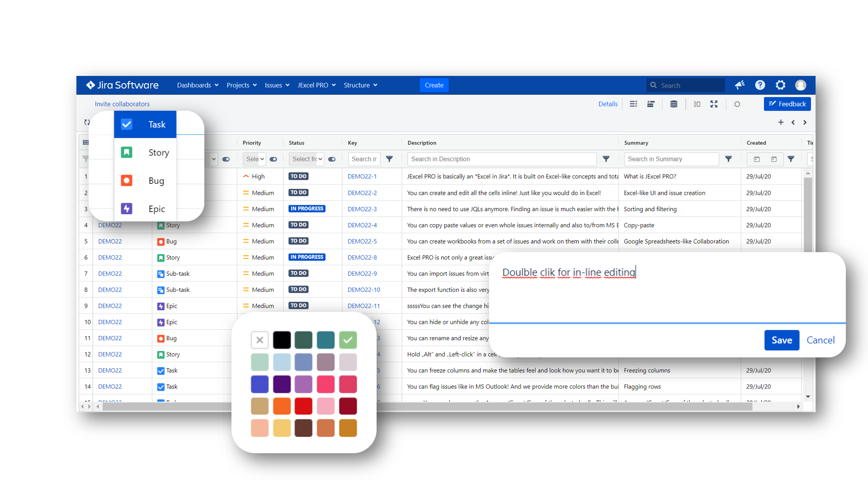Click the Task checkbox icon in row 13
The image size is (868, 488).
point(160,371)
